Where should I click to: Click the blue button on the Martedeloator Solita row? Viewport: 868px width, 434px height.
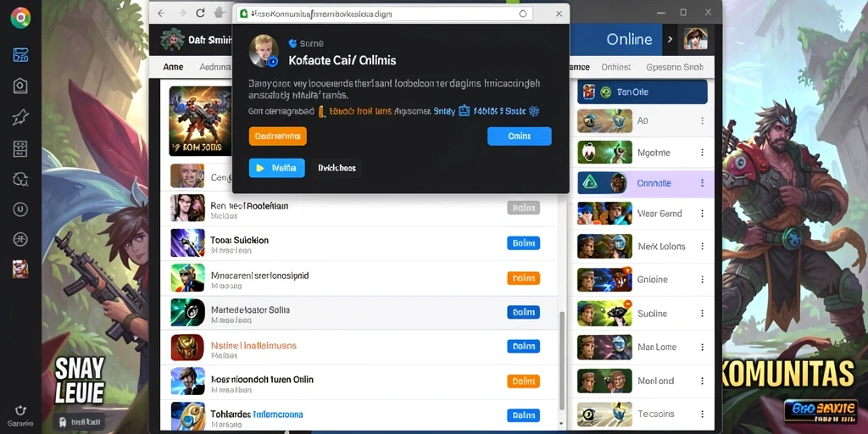523,312
